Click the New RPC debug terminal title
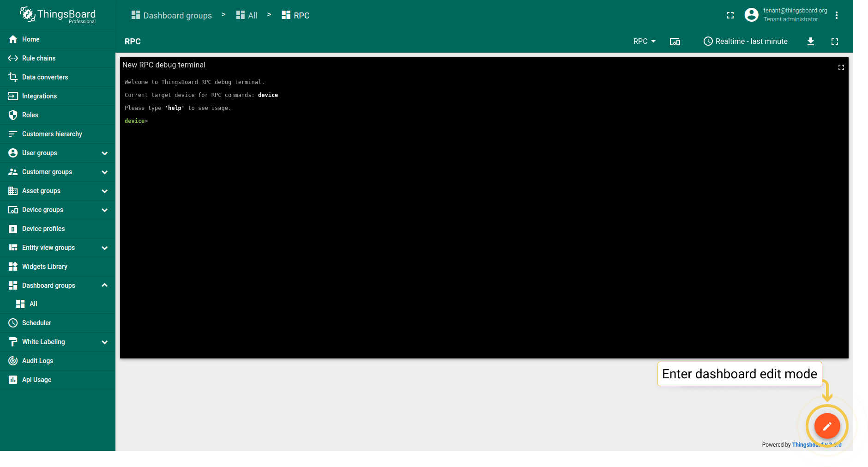The width and height of the screenshot is (868, 467). coord(164,65)
